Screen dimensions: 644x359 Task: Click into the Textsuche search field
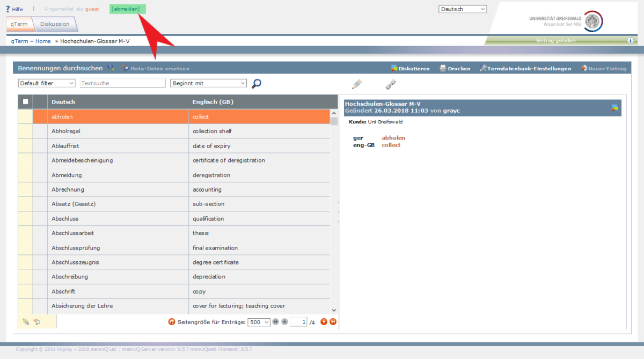122,83
